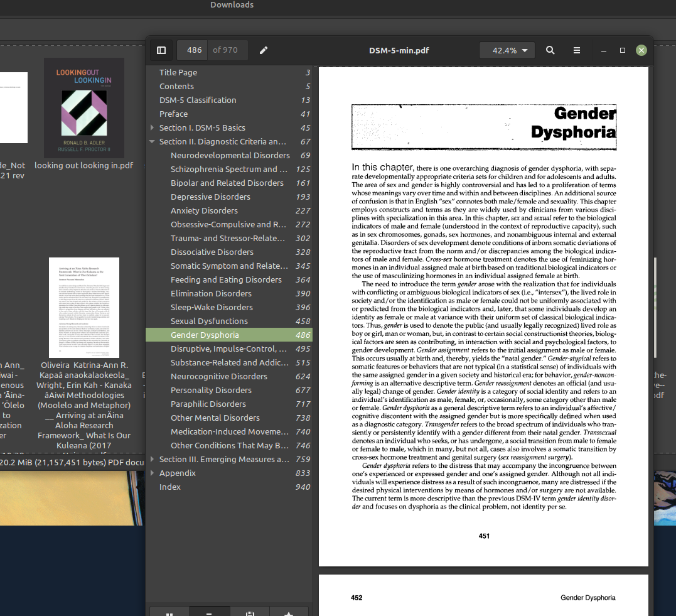Click Section I. DSM-5 Basics label

click(x=202, y=127)
